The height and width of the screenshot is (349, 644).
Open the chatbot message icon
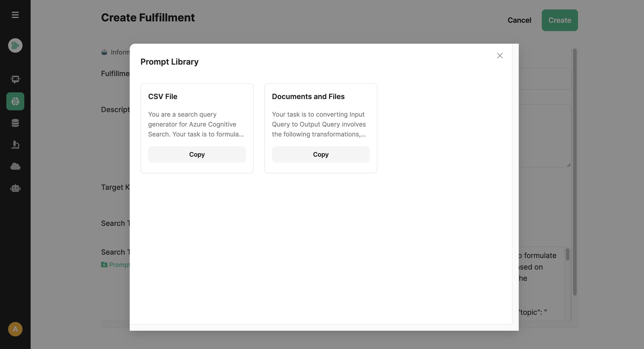[15, 79]
